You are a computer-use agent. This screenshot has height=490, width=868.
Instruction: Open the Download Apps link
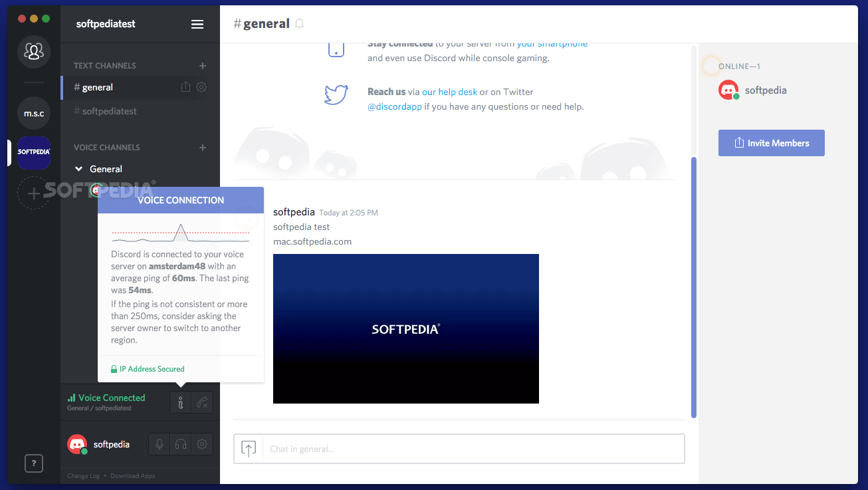(133, 476)
